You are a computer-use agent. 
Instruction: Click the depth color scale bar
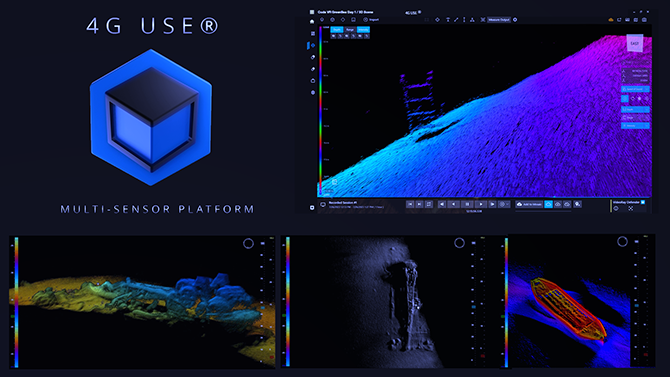320,110
